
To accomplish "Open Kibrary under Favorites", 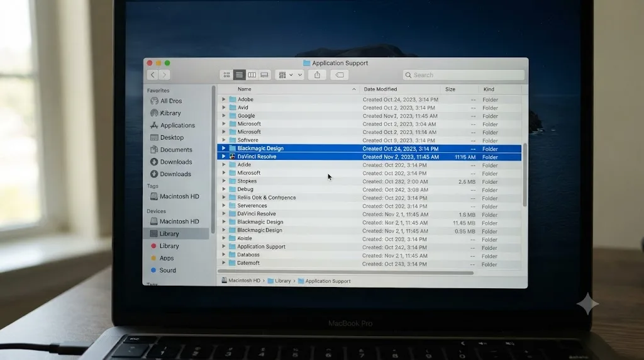I will pyautogui.click(x=166, y=113).
